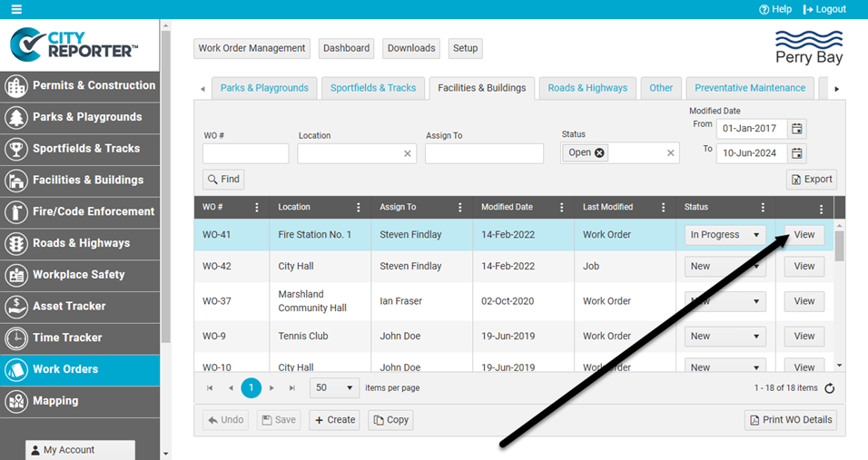
Task: Open calendar picker for From date
Action: 797,128
